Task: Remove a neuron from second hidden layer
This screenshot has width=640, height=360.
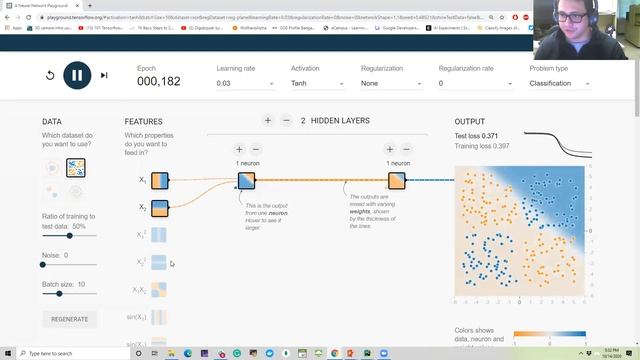Action: (x=407, y=149)
